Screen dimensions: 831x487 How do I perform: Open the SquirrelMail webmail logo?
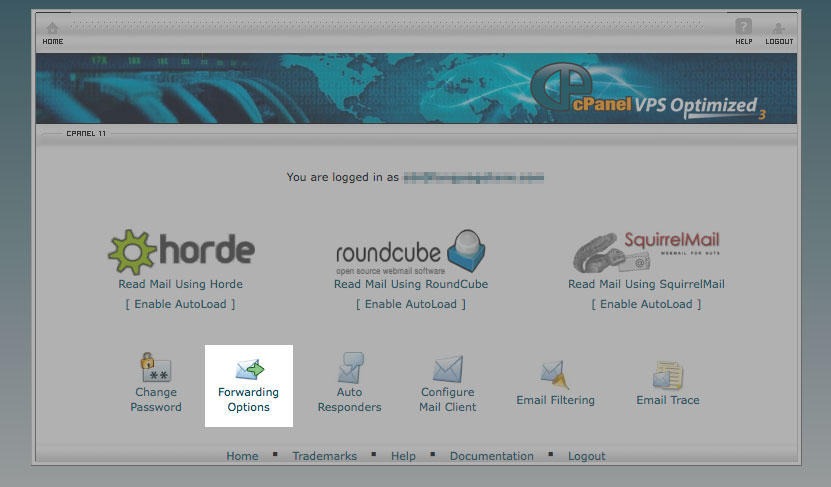click(x=646, y=252)
